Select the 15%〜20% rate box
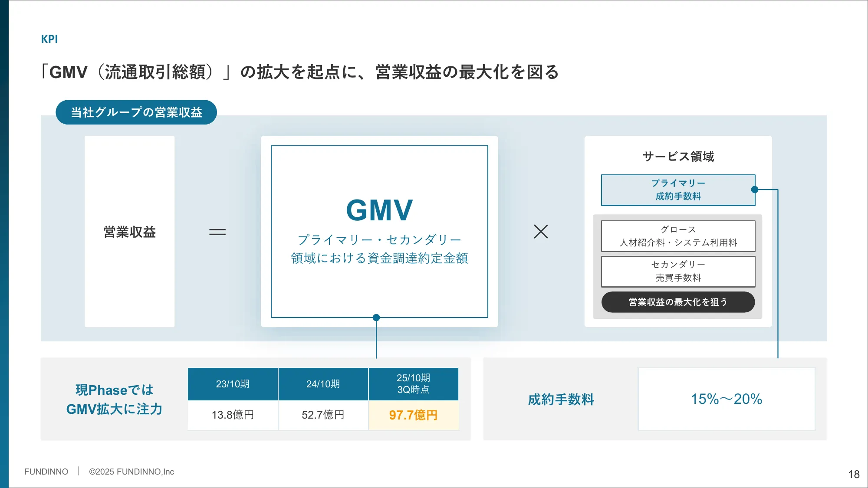Screen dimensions: 868x488 [x=726, y=399]
